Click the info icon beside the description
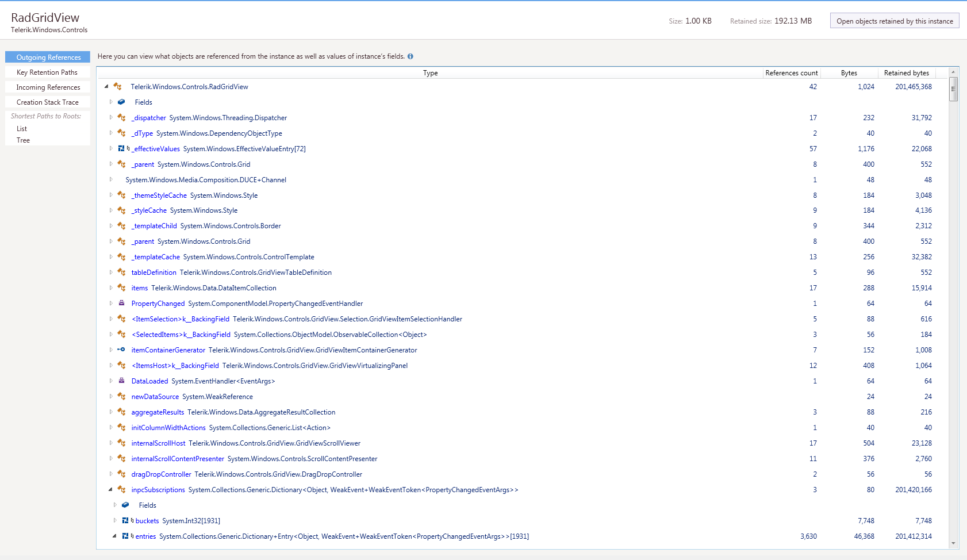967x560 pixels. [x=410, y=56]
